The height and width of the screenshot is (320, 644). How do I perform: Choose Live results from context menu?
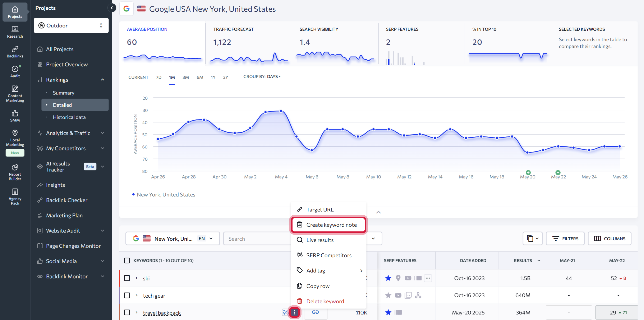pyautogui.click(x=328, y=240)
